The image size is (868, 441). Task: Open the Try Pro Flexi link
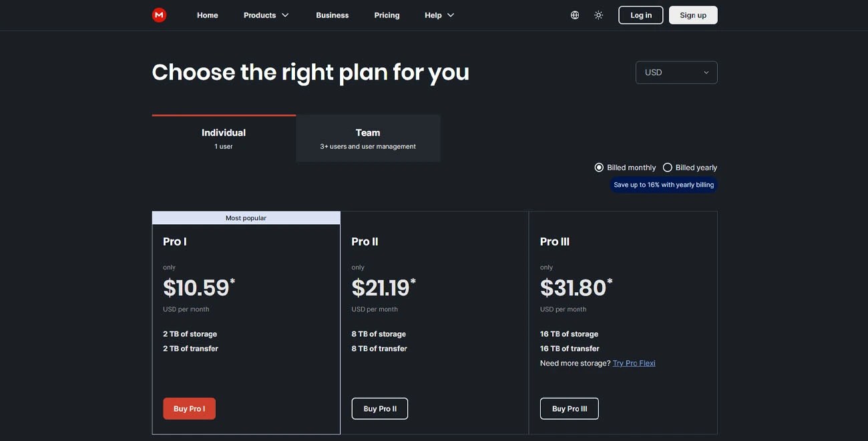634,362
